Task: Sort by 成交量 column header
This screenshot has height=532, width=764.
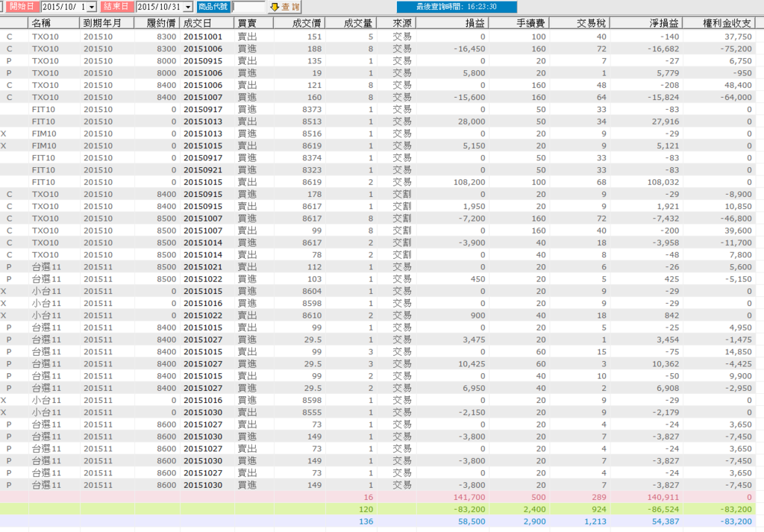Action: (351, 23)
